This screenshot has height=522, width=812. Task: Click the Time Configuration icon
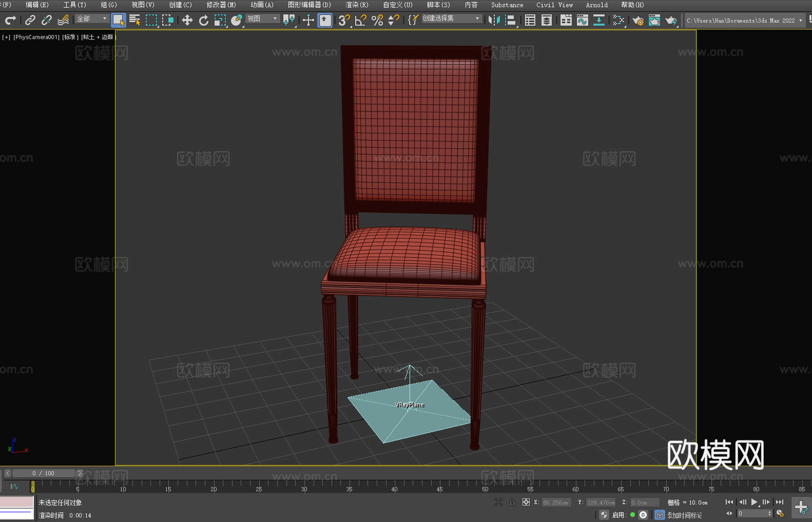(780, 513)
